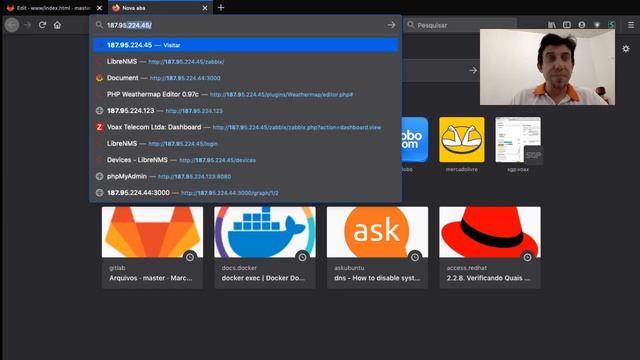Click 'docker exec | Docker Do...' title
This screenshot has height=360, width=640.
263,278
